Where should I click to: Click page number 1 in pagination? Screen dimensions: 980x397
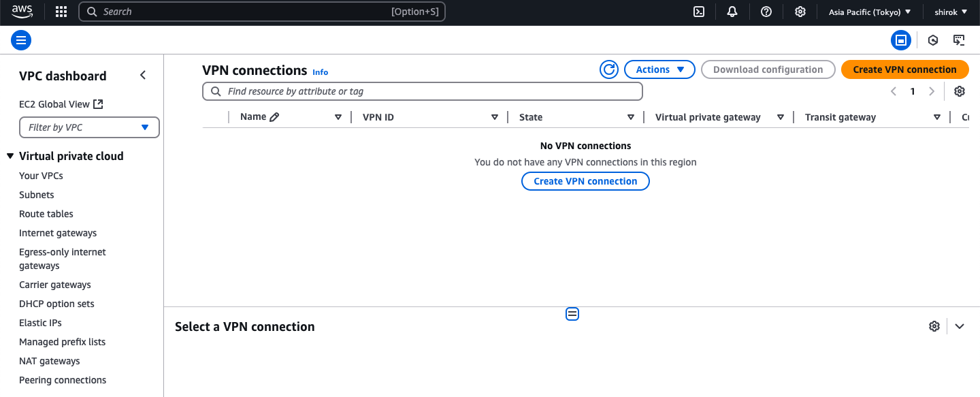coord(913,91)
